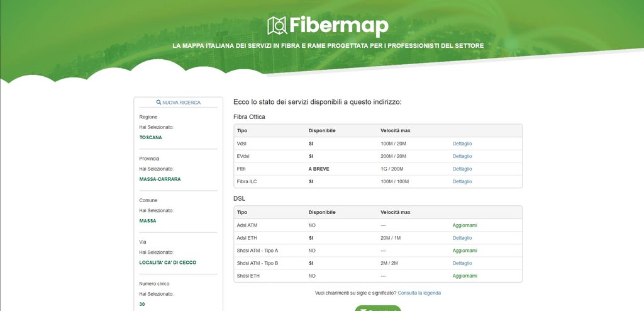Click the EVdsl type cell
Viewport: 644px width, 311px height.
[x=243, y=156]
